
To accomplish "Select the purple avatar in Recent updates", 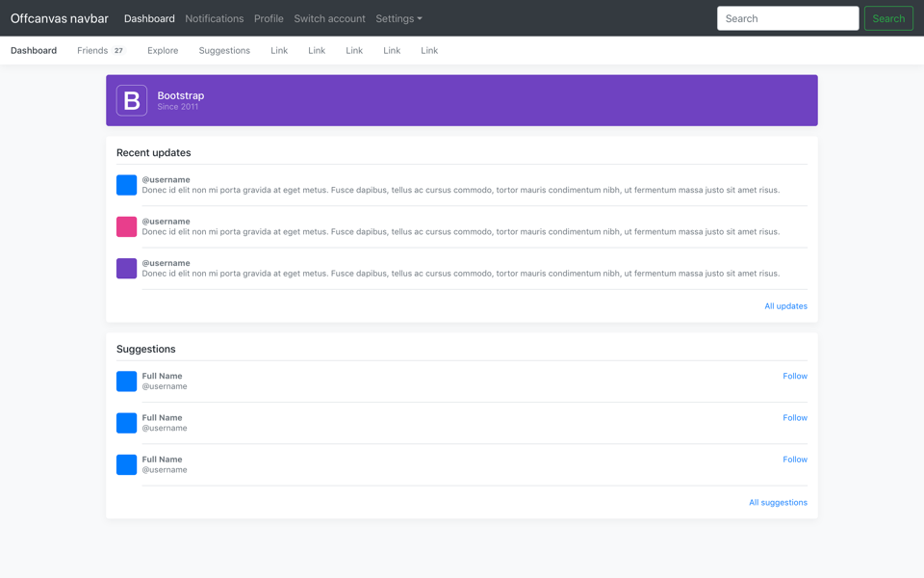I will [x=126, y=269].
